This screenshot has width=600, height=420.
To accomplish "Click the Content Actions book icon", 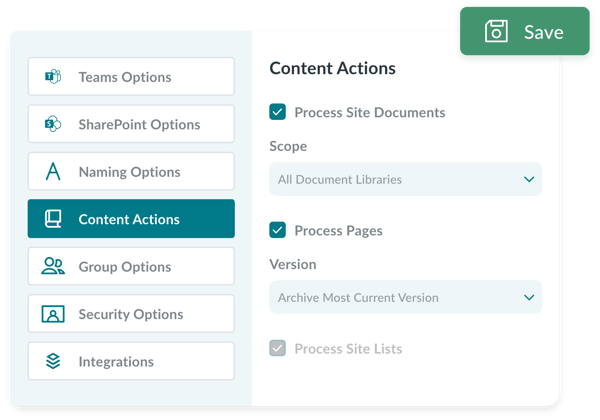I will (x=53, y=219).
